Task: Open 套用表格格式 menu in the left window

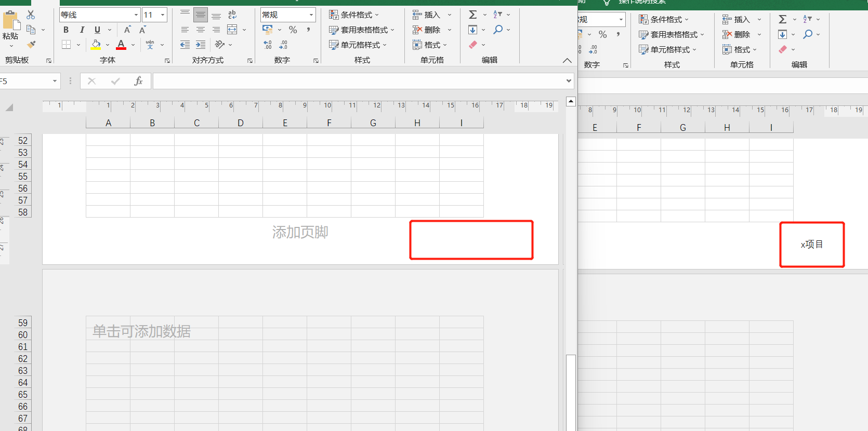Action: 362,30
